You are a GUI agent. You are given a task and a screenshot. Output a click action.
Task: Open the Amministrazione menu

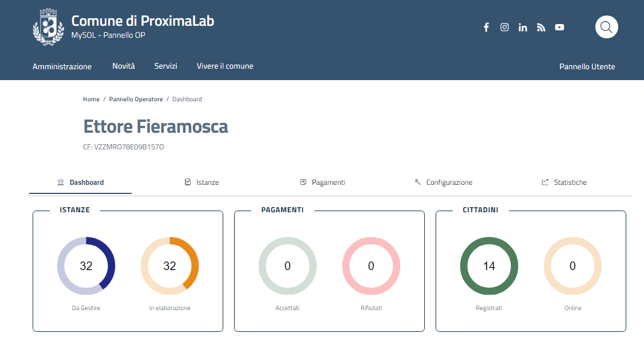point(62,66)
